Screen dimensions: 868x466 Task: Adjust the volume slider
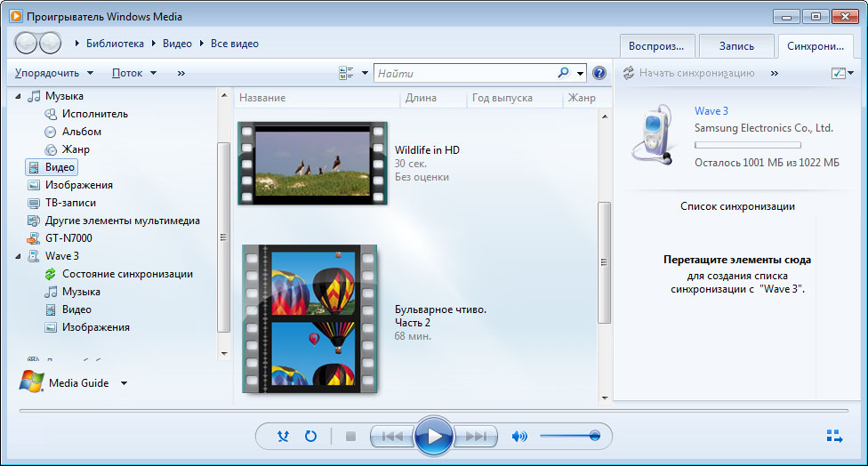coord(570,436)
